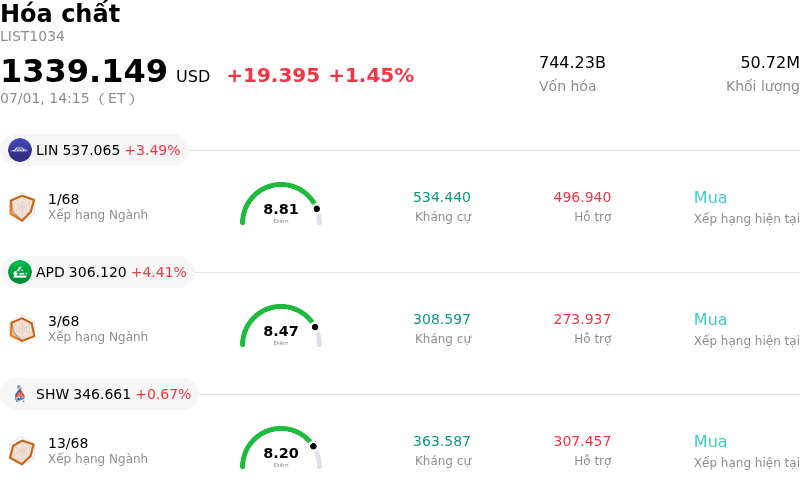
Task: Click the Hóa chất sector title
Action: click(x=60, y=13)
